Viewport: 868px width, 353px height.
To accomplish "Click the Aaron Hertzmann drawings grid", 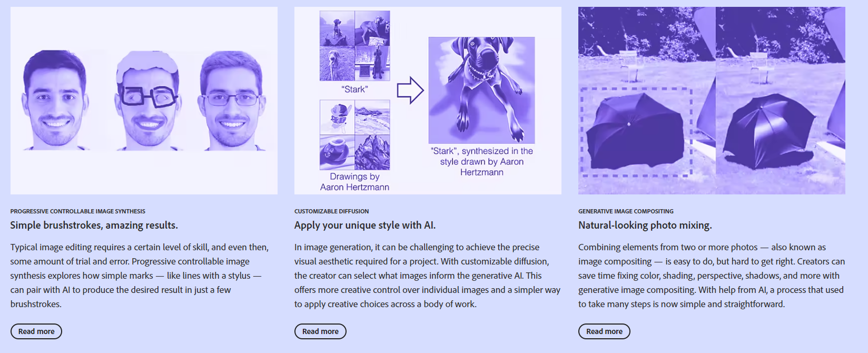I will (x=354, y=135).
